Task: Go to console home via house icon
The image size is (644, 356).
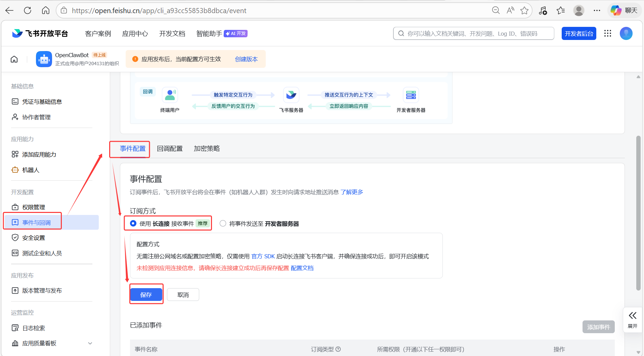Action: [x=14, y=59]
